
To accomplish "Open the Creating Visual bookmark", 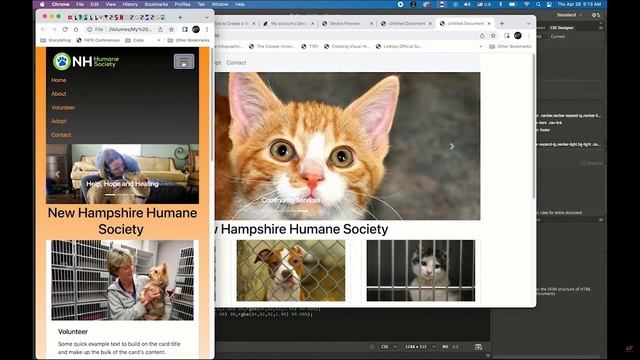I will tap(347, 47).
